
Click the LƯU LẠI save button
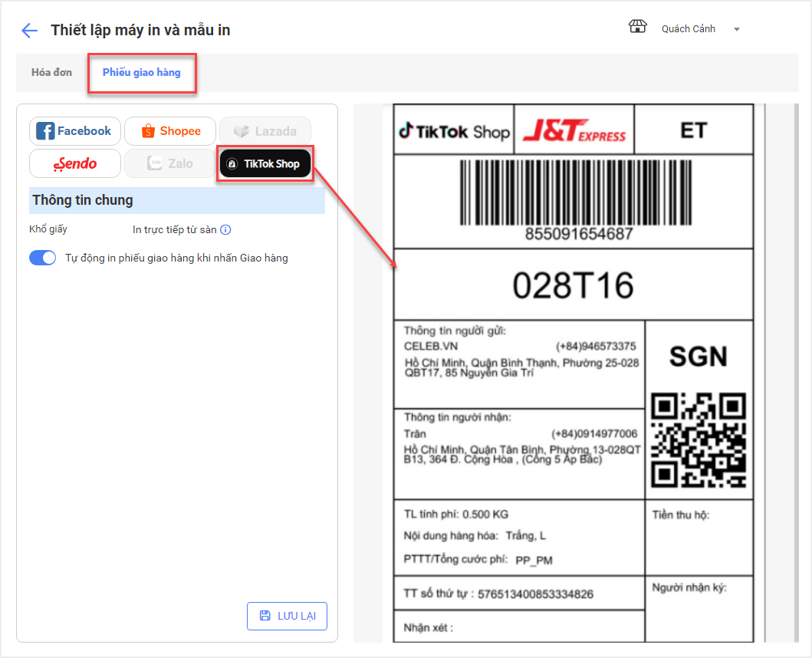pyautogui.click(x=287, y=616)
